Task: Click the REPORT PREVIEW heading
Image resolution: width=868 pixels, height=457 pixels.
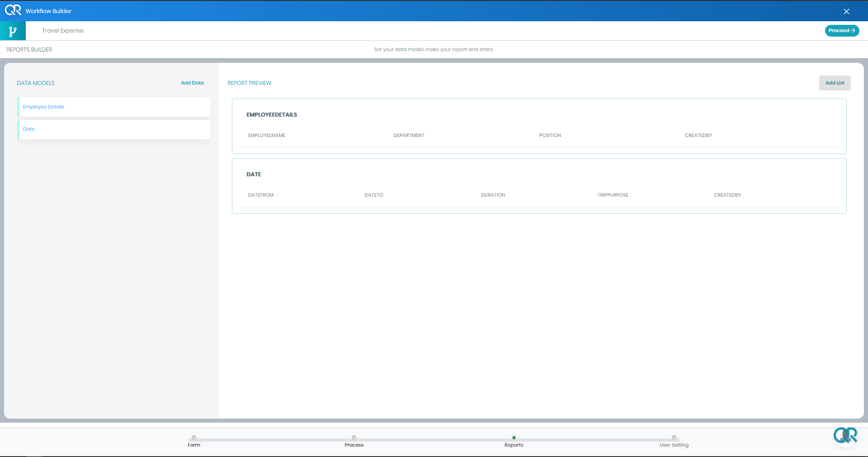Action: [250, 83]
